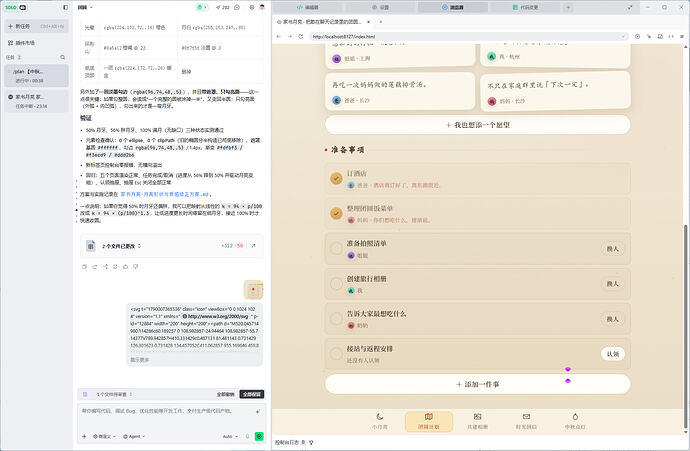Open the 时光回信 bottom navigation tab

pos(526,422)
